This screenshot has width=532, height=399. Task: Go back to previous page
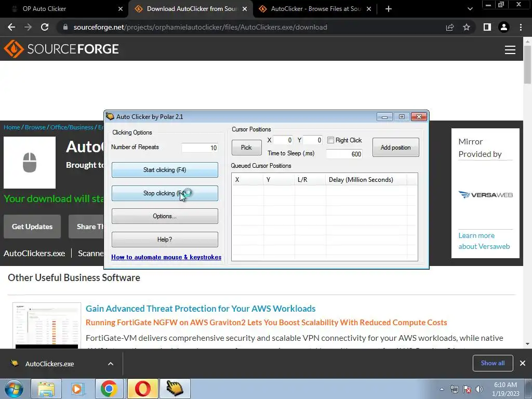click(x=11, y=27)
